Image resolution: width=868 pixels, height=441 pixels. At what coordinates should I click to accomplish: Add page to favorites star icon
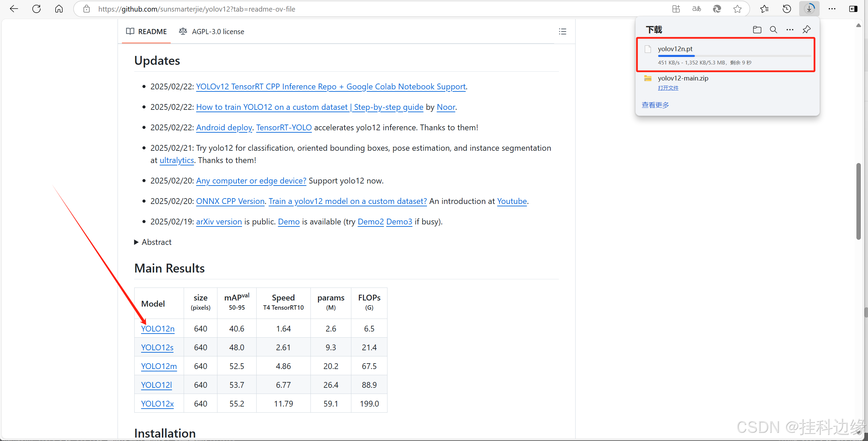click(737, 9)
